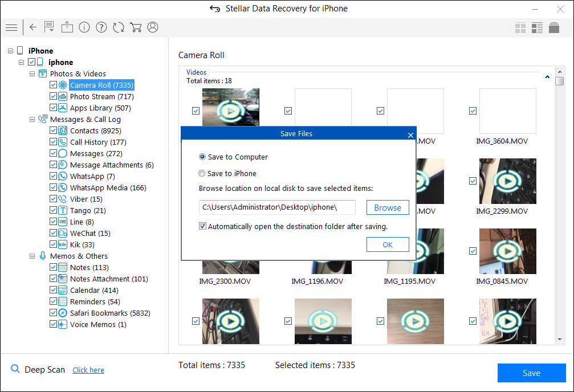Image resolution: width=574 pixels, height=392 pixels.
Task: Select Notes Attachment (101) tree item
Action: 109,279
